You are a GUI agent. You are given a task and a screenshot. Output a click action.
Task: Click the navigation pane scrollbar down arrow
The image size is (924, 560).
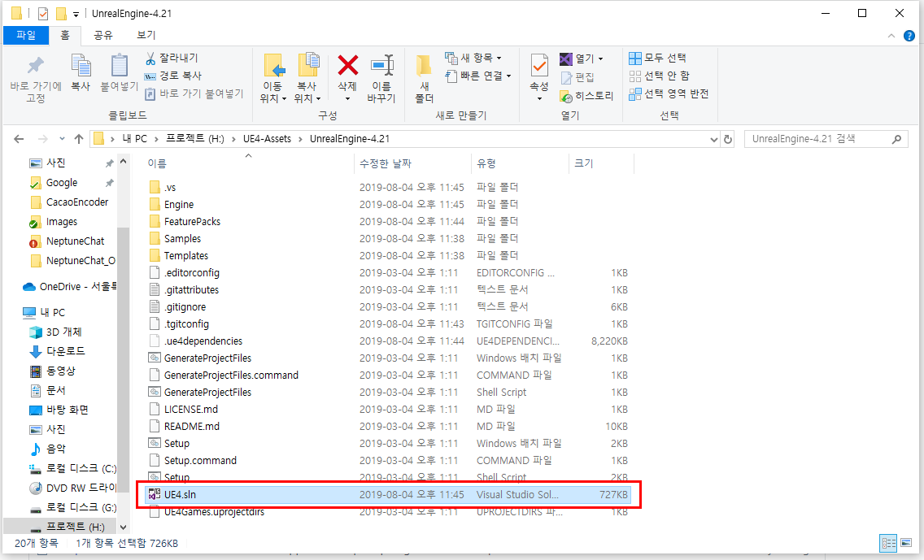click(123, 527)
